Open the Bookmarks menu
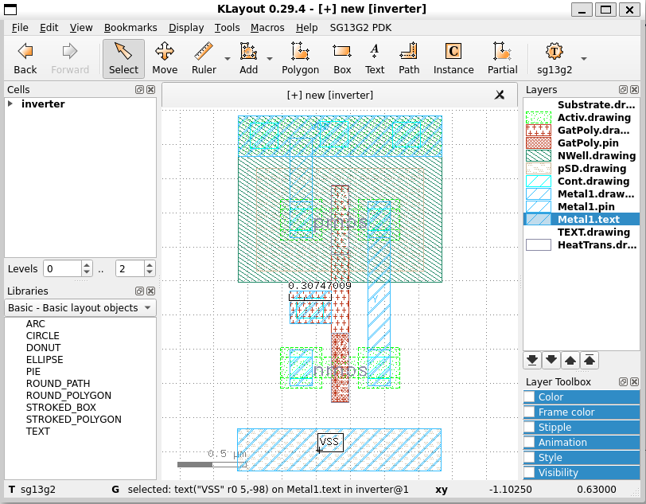Viewport: 646px width, 504px height. tap(130, 28)
